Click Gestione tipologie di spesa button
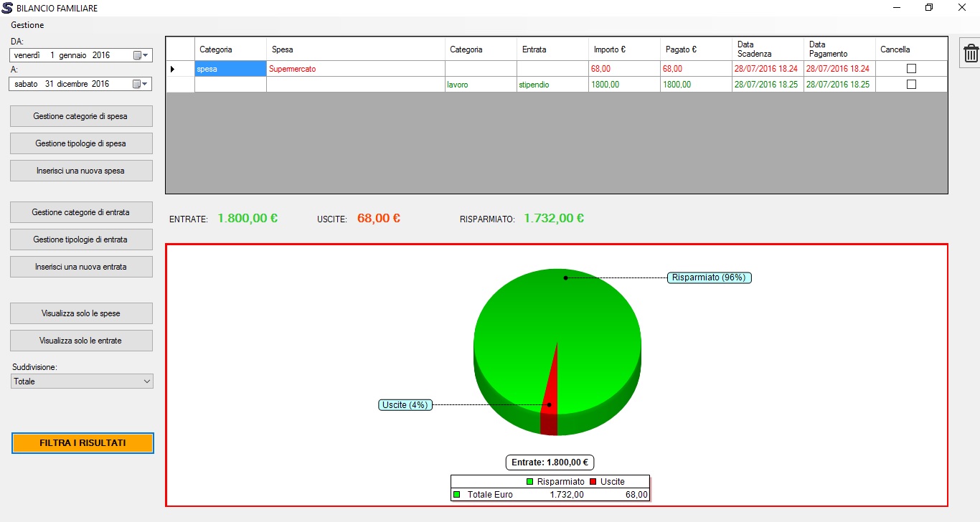This screenshot has height=522, width=980. click(81, 143)
